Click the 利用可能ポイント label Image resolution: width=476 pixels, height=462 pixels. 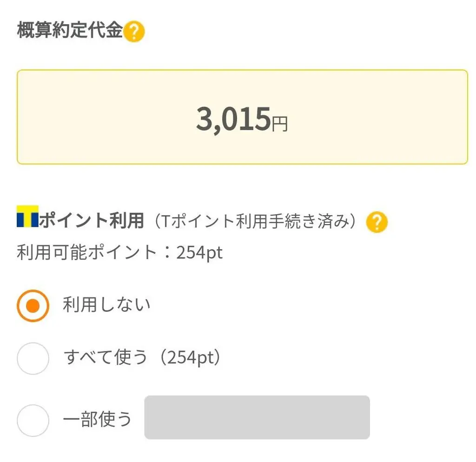coord(87,252)
